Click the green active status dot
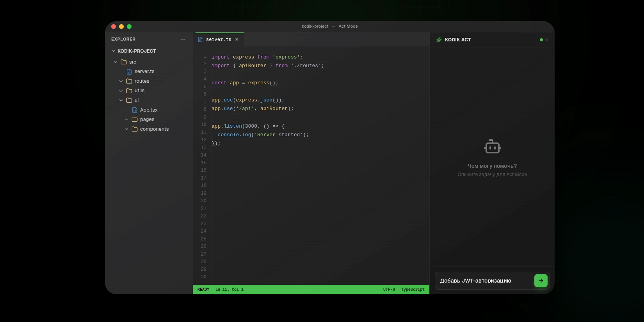 pos(541,40)
